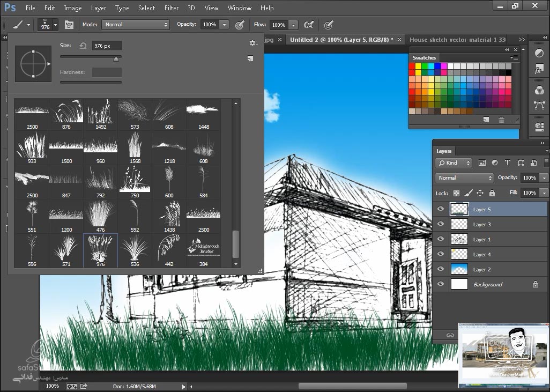Lock image pixels brush icon
Screen dimensions: 550x392
[x=469, y=193]
